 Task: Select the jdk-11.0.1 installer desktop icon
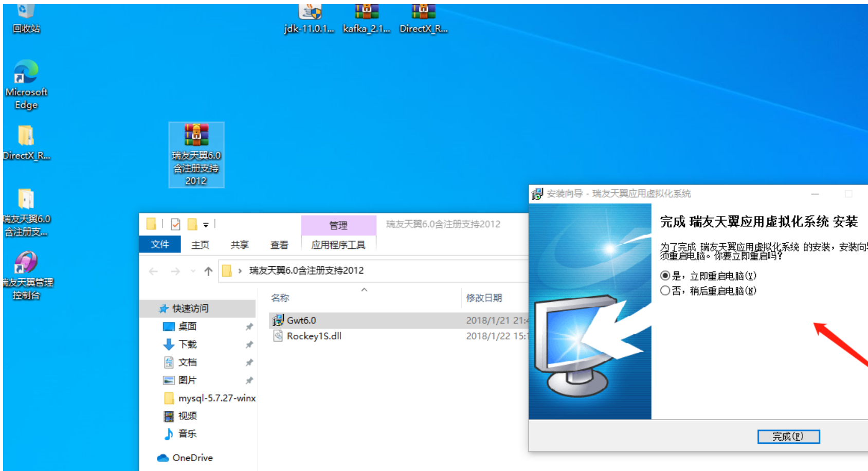point(310,19)
